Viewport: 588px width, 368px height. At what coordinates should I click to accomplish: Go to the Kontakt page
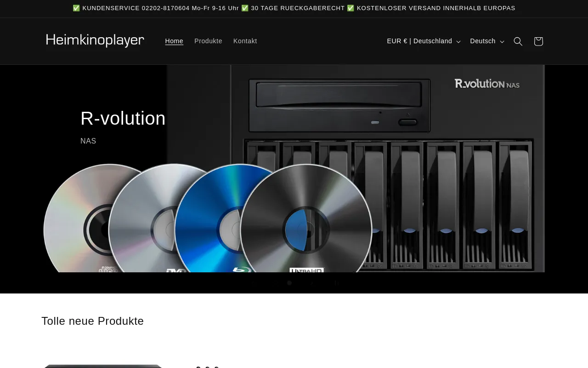245,41
